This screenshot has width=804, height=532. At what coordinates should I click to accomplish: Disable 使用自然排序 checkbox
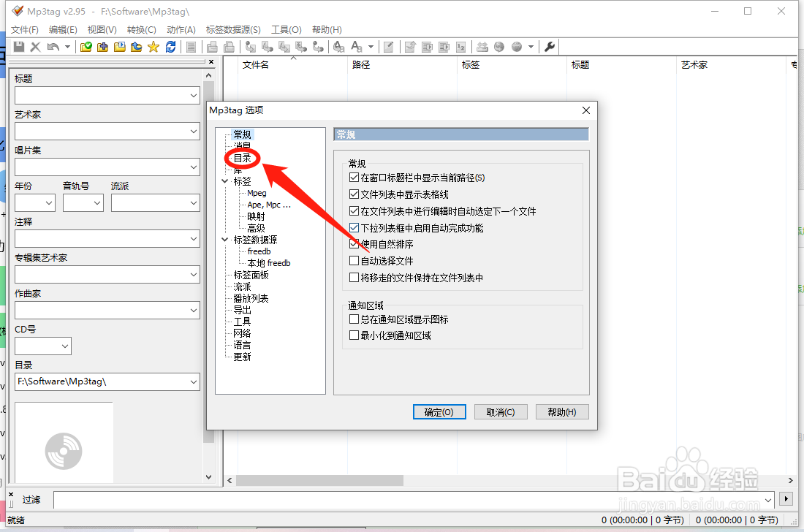[354, 244]
